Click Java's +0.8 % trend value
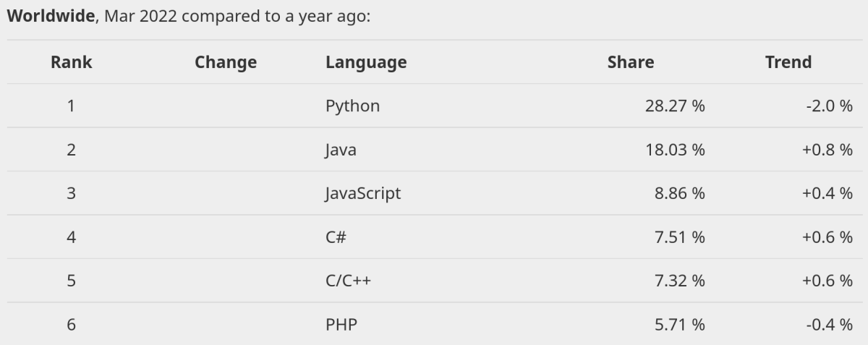Viewport: 868px width, 345px height. click(827, 150)
